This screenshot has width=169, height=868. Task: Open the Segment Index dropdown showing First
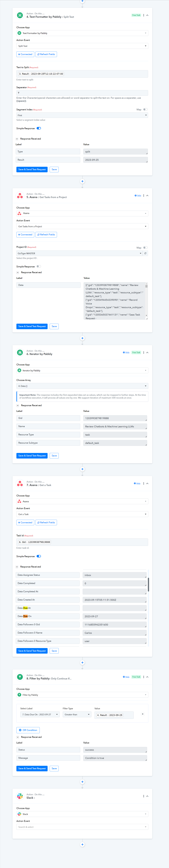[x=82, y=115]
